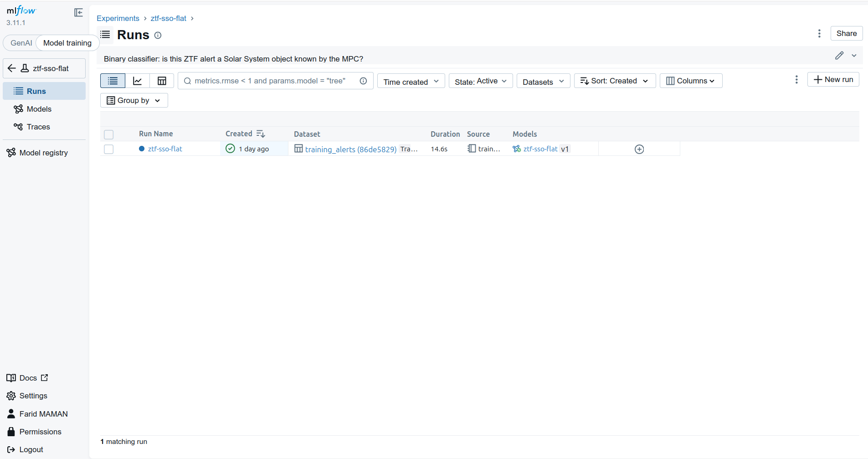
Task: Click the info icon beside Runs title
Action: coord(158,35)
